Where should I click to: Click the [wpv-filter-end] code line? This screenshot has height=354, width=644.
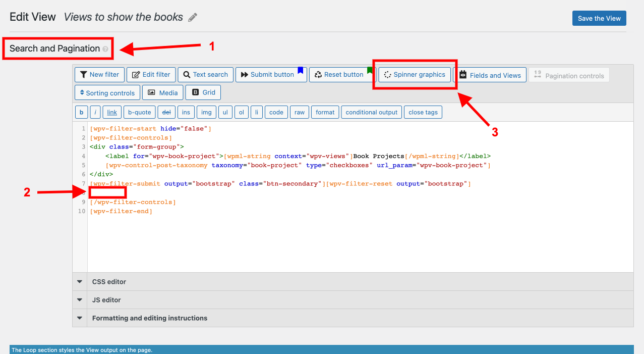point(121,211)
